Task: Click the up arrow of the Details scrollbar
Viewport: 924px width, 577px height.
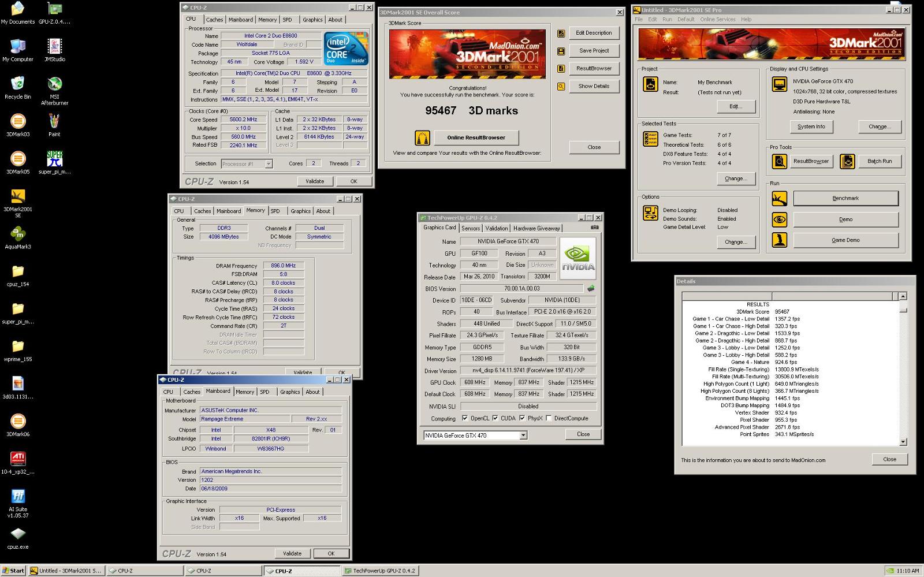Action: tap(903, 296)
